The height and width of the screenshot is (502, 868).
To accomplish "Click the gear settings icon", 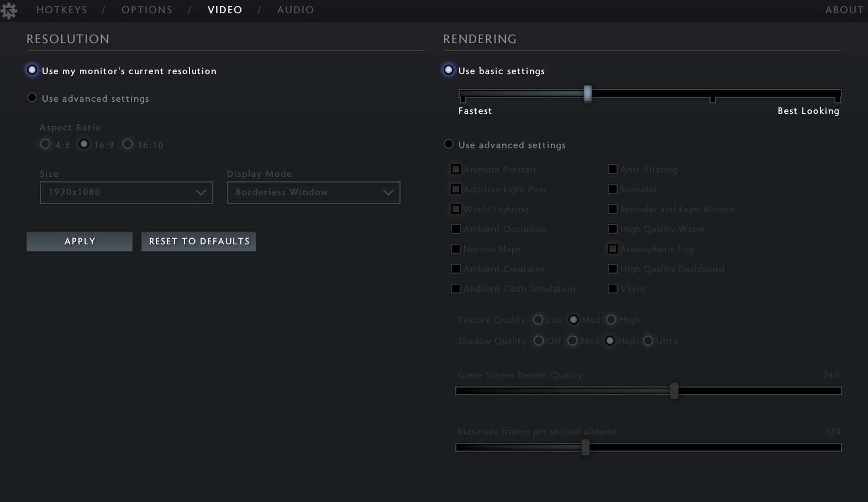I will pos(9,11).
